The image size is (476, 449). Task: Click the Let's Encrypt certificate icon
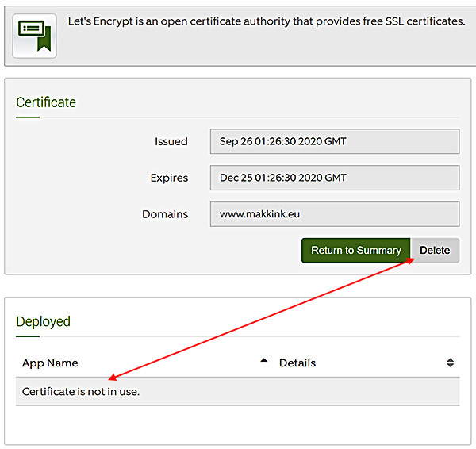(34, 36)
